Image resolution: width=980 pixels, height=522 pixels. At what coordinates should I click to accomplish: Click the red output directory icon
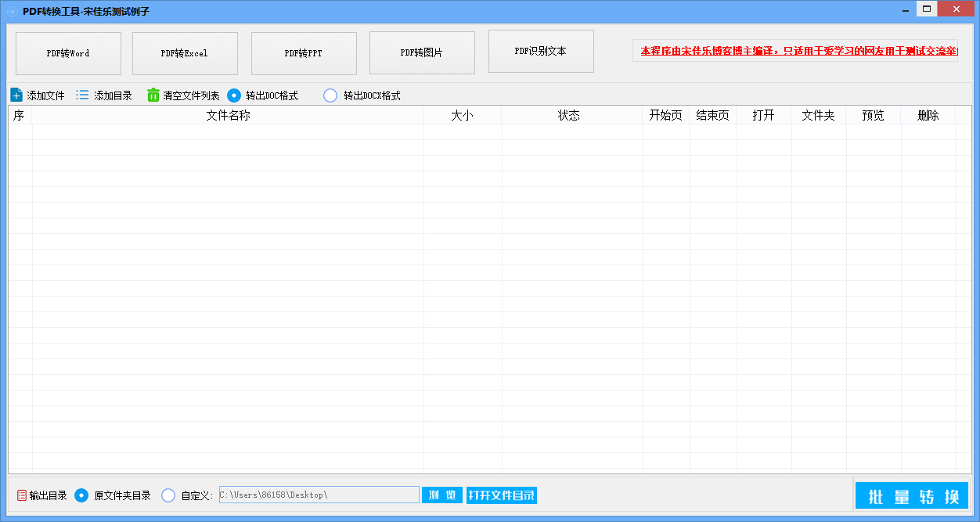[21, 495]
